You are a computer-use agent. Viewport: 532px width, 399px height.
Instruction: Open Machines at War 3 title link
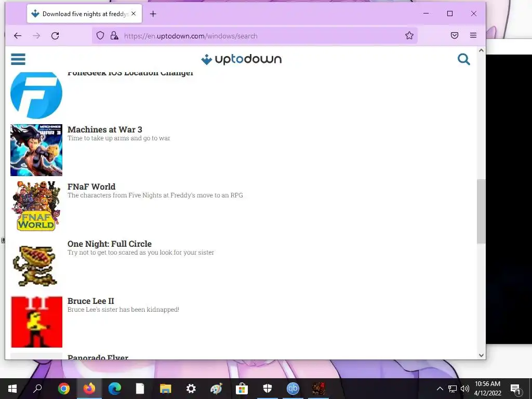click(105, 129)
